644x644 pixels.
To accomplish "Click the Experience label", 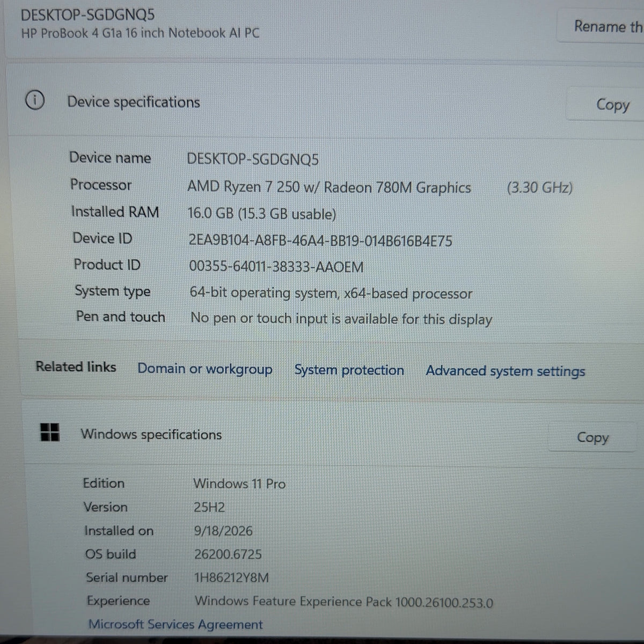I will [x=118, y=601].
